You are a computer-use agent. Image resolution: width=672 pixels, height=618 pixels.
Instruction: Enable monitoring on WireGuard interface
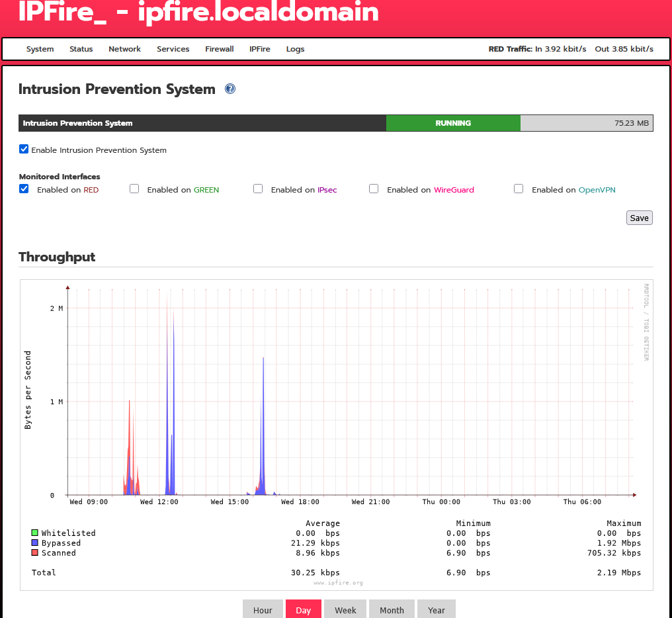coord(374,189)
